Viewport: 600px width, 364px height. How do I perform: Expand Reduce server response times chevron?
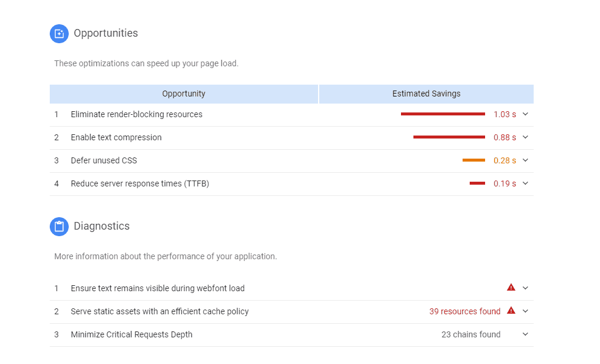click(525, 183)
